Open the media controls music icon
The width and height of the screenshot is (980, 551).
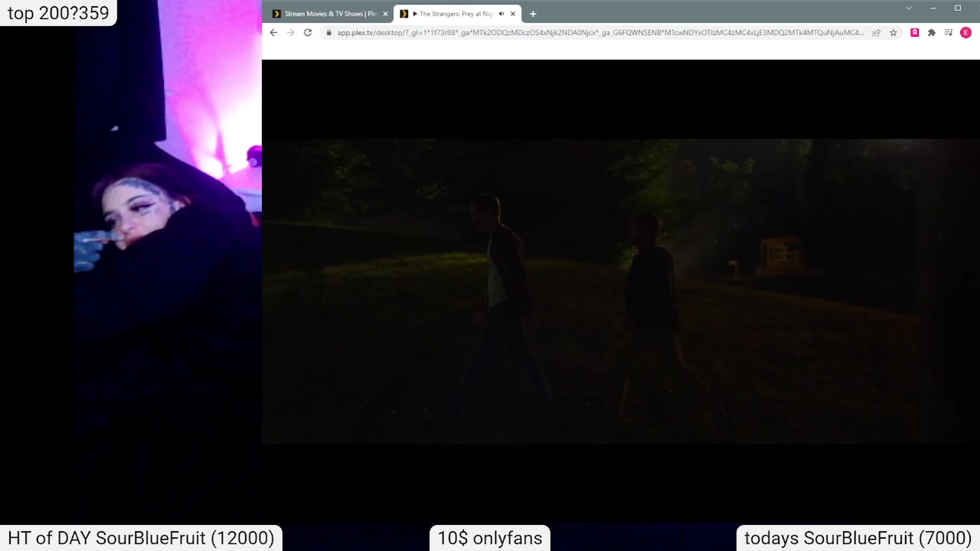click(948, 33)
